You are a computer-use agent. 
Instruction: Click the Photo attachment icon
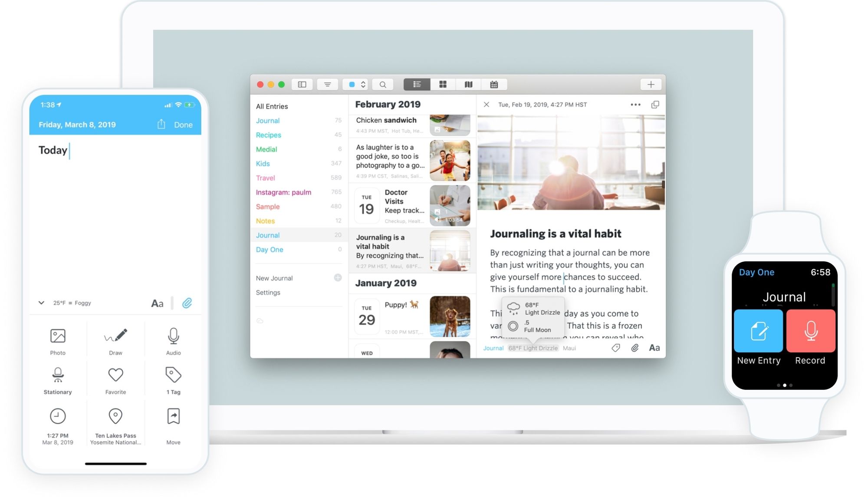(x=57, y=336)
